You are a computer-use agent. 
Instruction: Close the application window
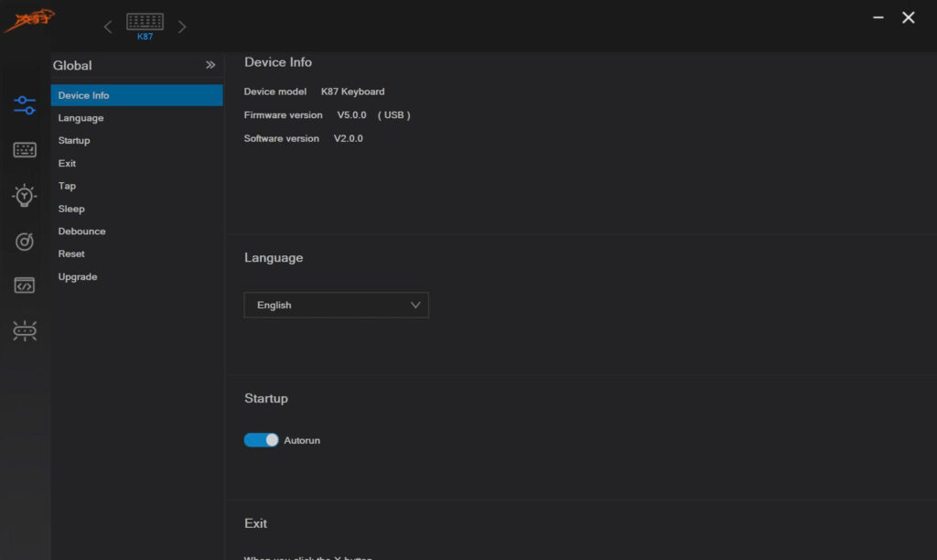909,18
